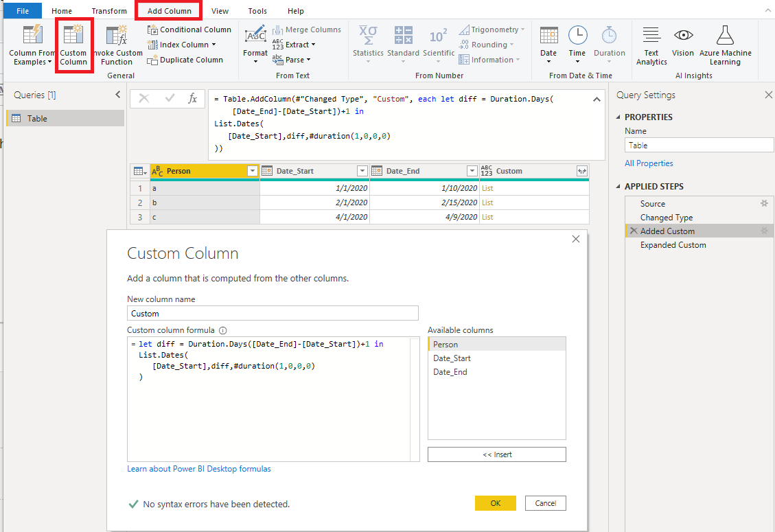775x532 pixels.
Task: Open Person column filter dropdown
Action: pyautogui.click(x=252, y=171)
